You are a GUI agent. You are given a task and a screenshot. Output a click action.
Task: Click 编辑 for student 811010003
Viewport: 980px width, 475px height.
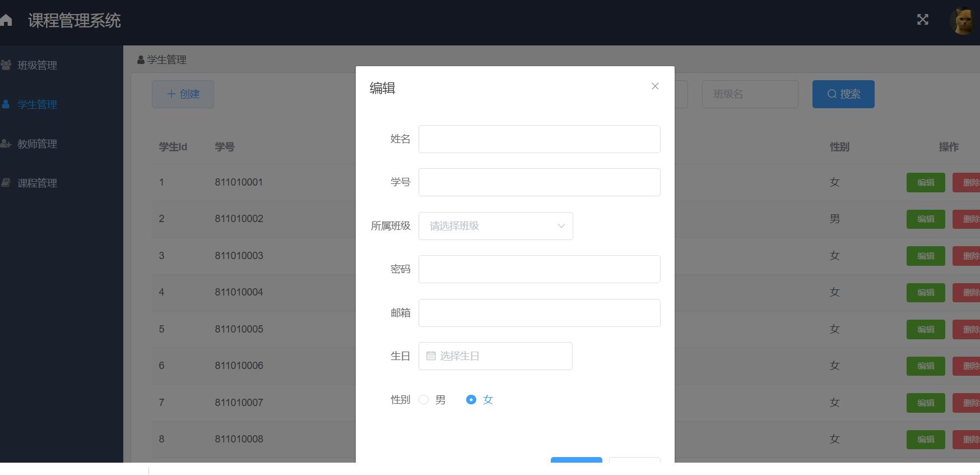click(926, 256)
